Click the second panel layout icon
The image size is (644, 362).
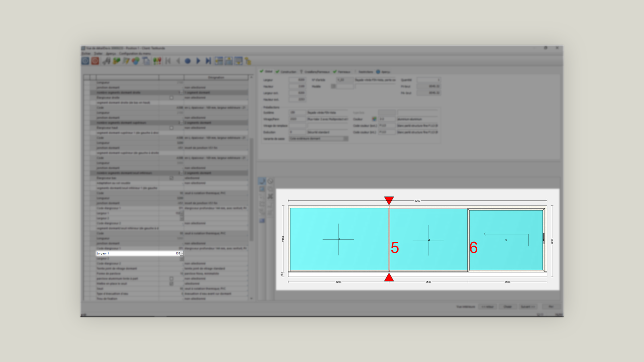[x=229, y=61]
